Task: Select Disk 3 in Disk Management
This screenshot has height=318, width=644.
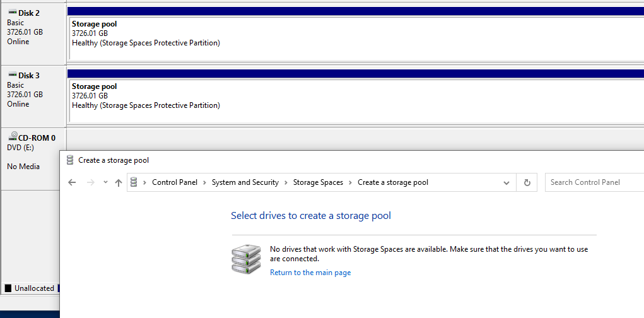Action: 33,97
